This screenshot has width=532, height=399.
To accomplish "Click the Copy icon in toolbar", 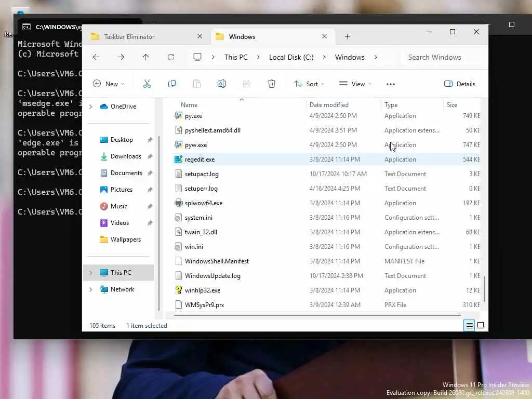I will pyautogui.click(x=172, y=84).
